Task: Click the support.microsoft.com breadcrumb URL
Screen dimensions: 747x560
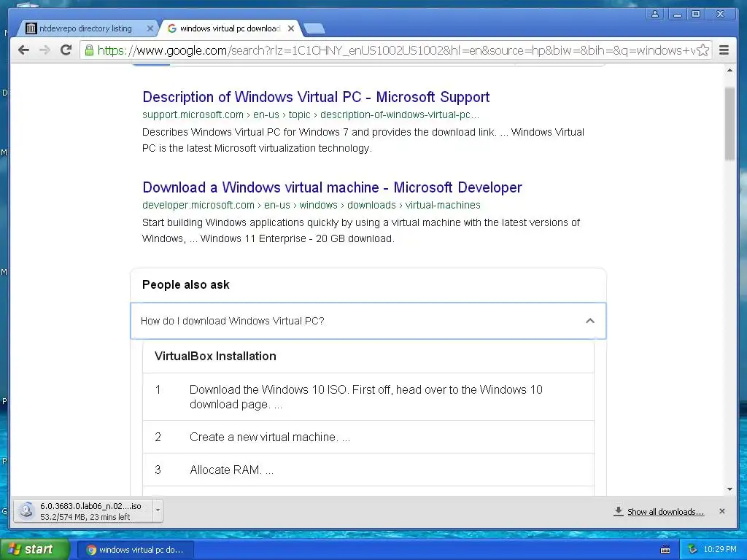Action: pos(311,114)
